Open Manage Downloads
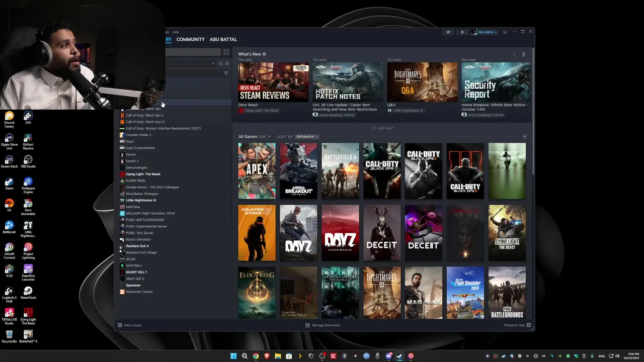The image size is (644, 362). tap(323, 325)
